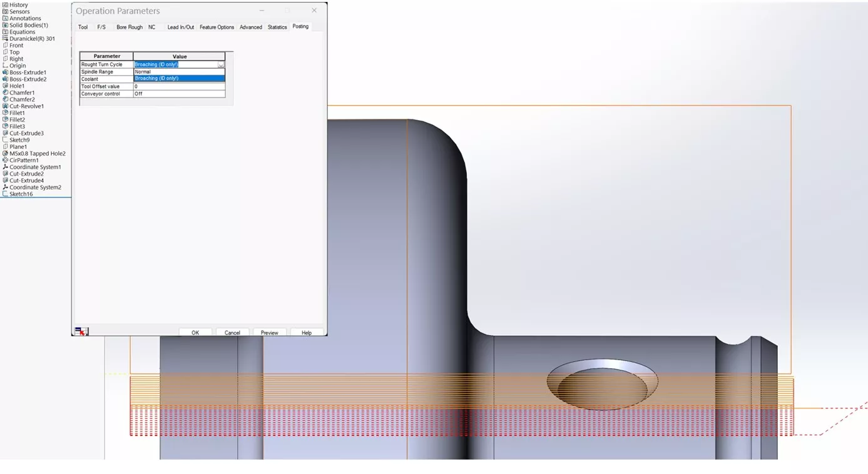Click the Sensors icon in the tree
The image size is (868, 474).
tap(5, 11)
